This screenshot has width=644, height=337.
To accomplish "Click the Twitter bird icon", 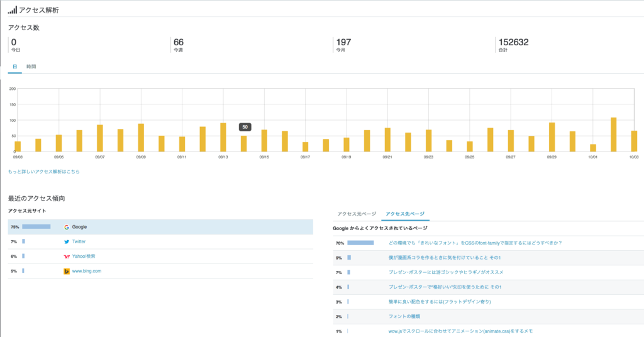I will 67,242.
